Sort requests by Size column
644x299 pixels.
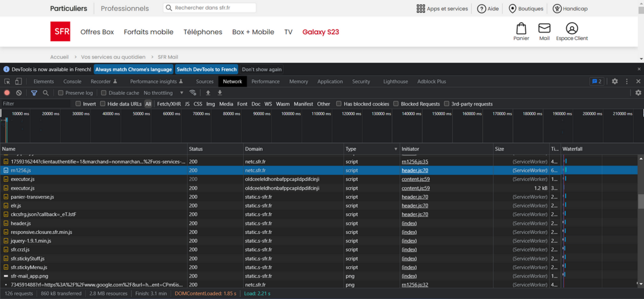coord(521,149)
